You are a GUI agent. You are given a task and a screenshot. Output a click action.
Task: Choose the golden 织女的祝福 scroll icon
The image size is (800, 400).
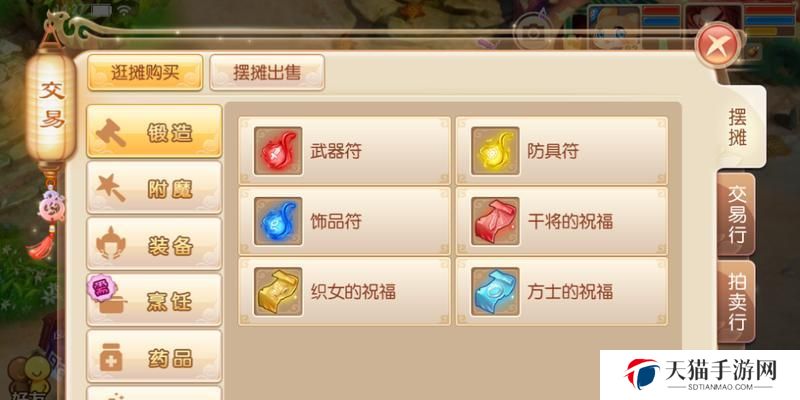[278, 292]
